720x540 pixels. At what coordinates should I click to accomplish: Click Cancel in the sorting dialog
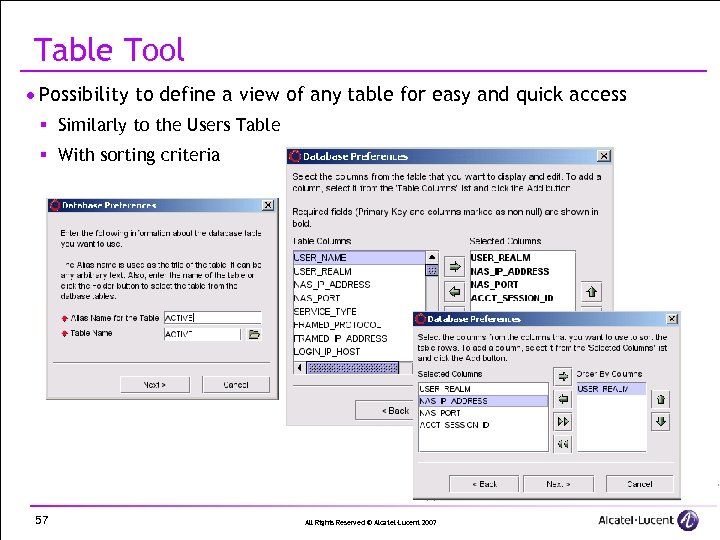pyautogui.click(x=640, y=484)
